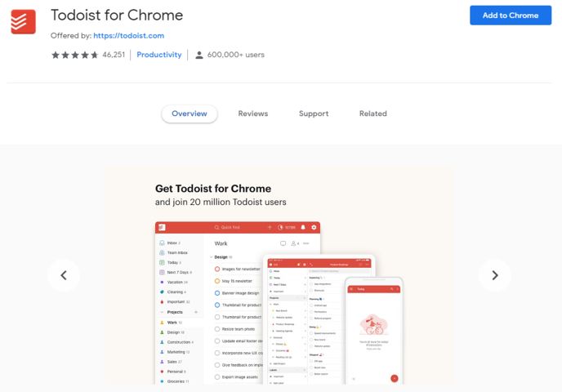Collapse the Projects section chevron in preview
Viewport: 562px width, 392px height.
coord(162,312)
